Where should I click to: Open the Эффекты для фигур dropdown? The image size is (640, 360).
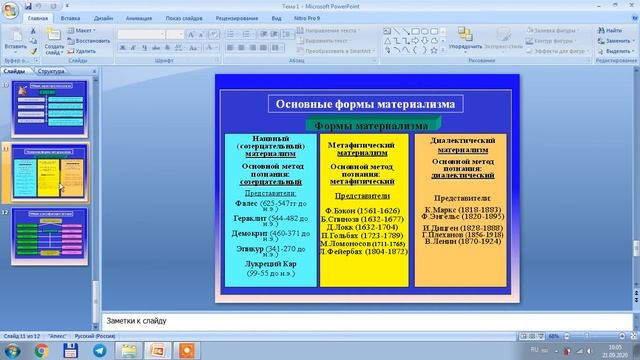click(558, 51)
